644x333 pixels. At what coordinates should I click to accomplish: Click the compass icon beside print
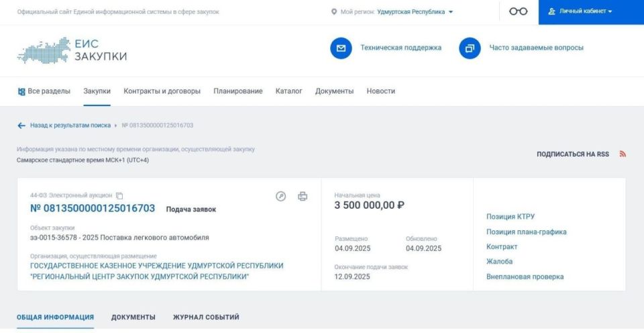[x=281, y=196]
